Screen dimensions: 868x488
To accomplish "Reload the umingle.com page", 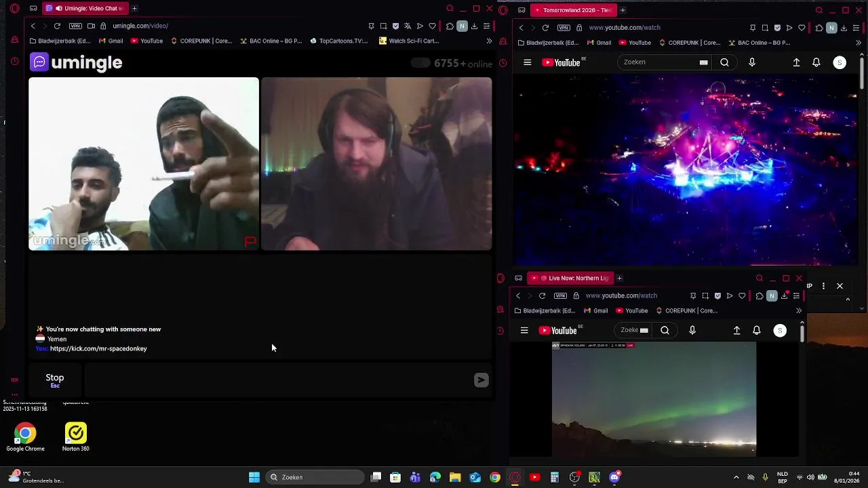I will click(x=57, y=26).
